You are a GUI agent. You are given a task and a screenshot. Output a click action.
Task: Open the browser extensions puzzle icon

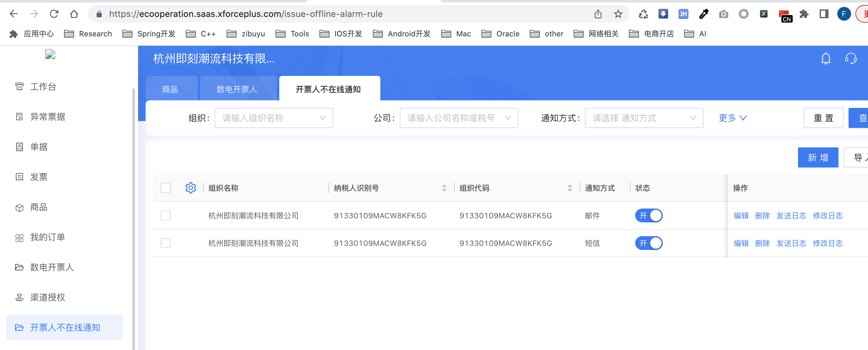point(804,14)
